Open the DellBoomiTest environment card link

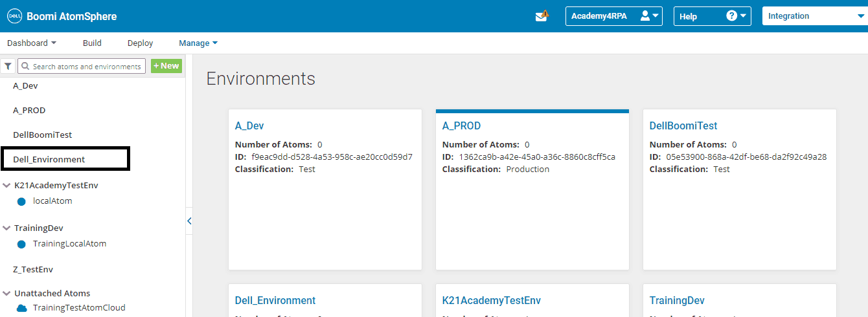click(683, 126)
